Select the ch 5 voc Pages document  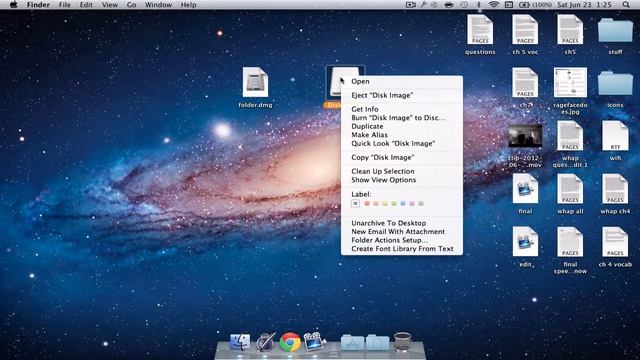coord(525,30)
